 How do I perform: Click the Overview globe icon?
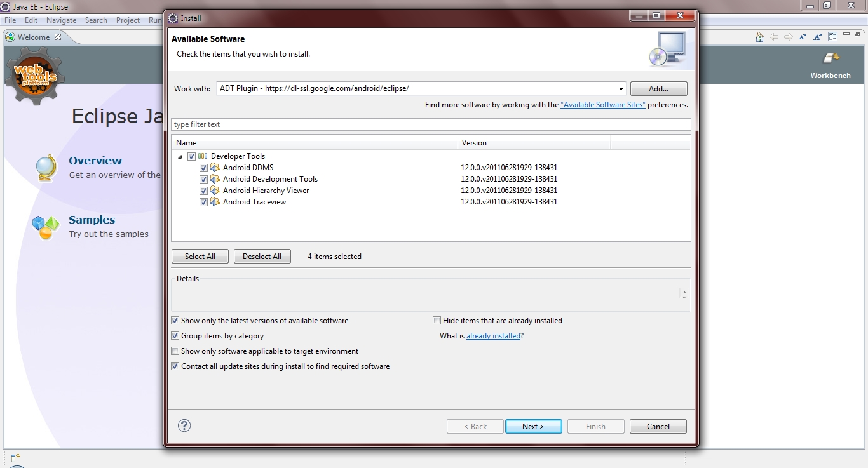coord(46,166)
